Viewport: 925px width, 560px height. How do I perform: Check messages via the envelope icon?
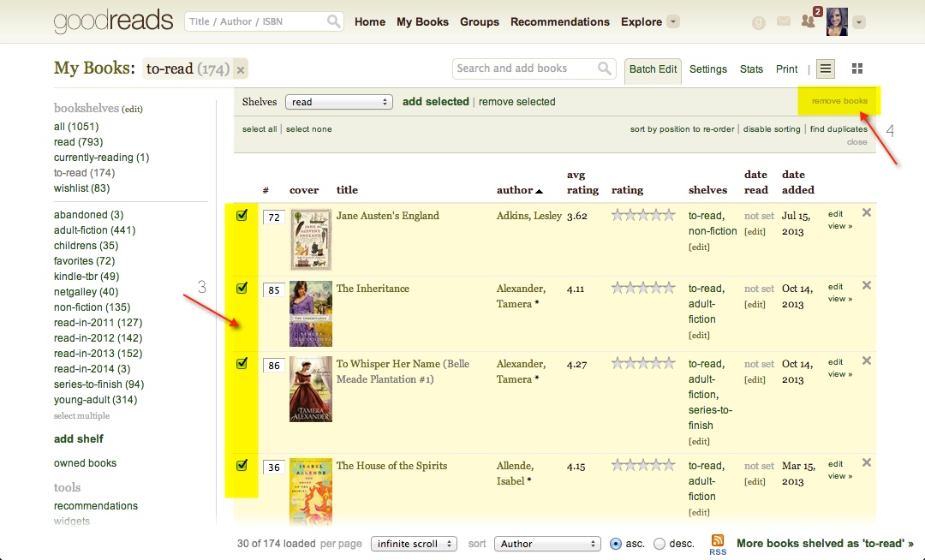click(783, 21)
